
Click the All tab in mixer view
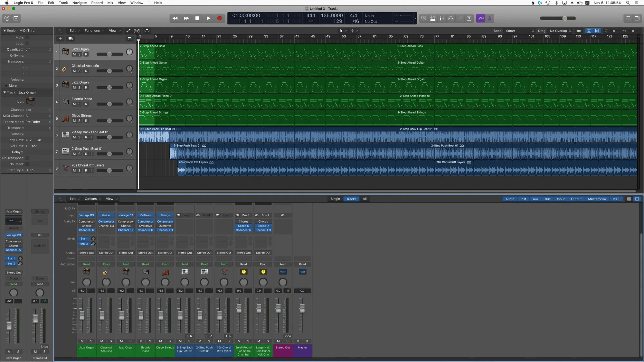coord(365,199)
